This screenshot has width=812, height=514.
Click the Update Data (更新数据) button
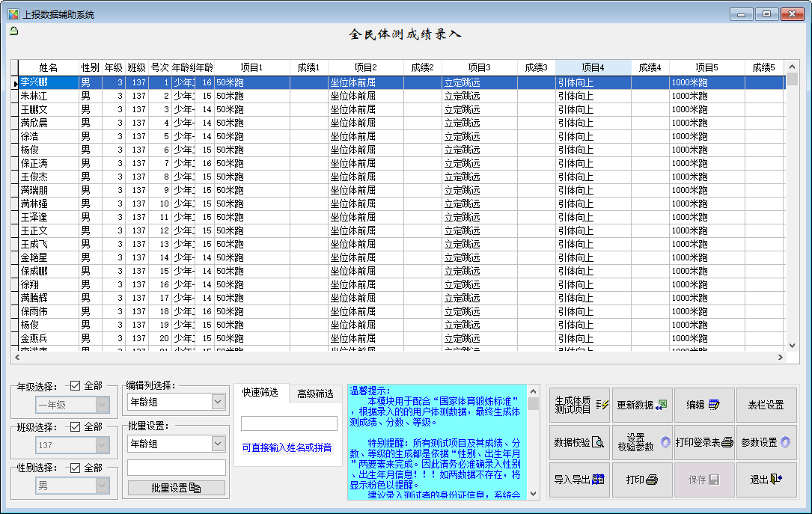click(642, 405)
